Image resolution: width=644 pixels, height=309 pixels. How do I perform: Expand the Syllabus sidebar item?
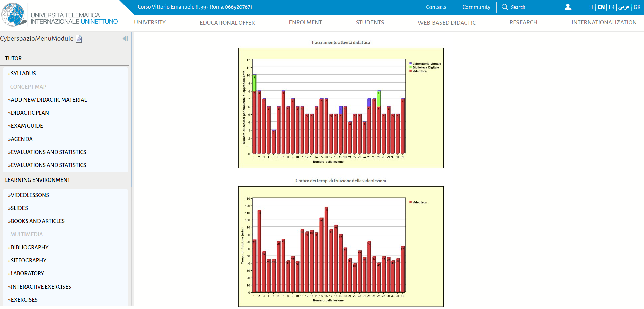click(23, 73)
